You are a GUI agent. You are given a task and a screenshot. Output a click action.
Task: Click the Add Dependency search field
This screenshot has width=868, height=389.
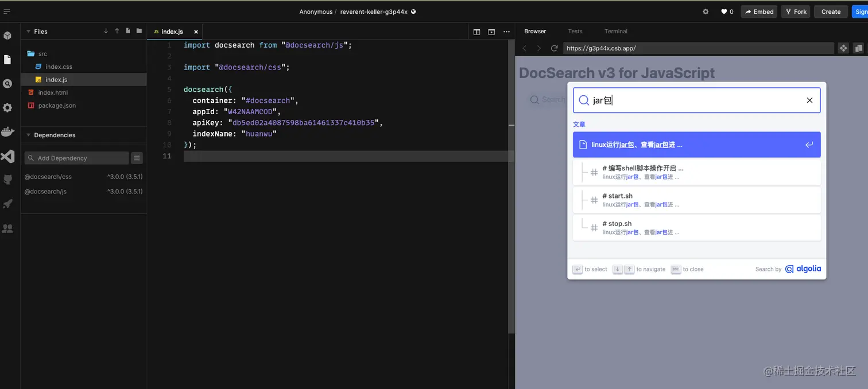point(77,158)
